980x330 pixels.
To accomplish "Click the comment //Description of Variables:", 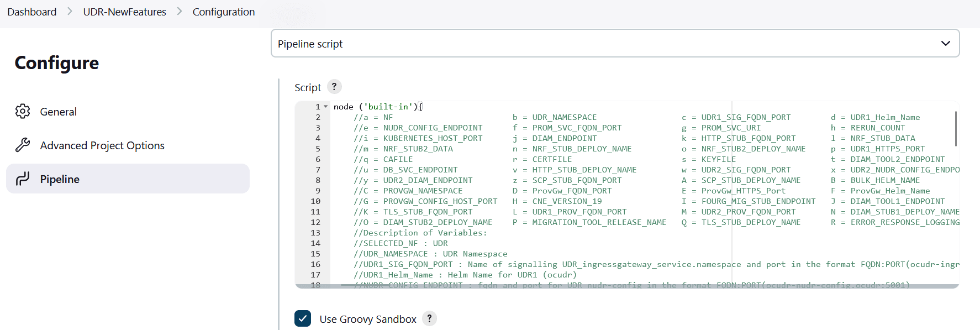I will 420,233.
